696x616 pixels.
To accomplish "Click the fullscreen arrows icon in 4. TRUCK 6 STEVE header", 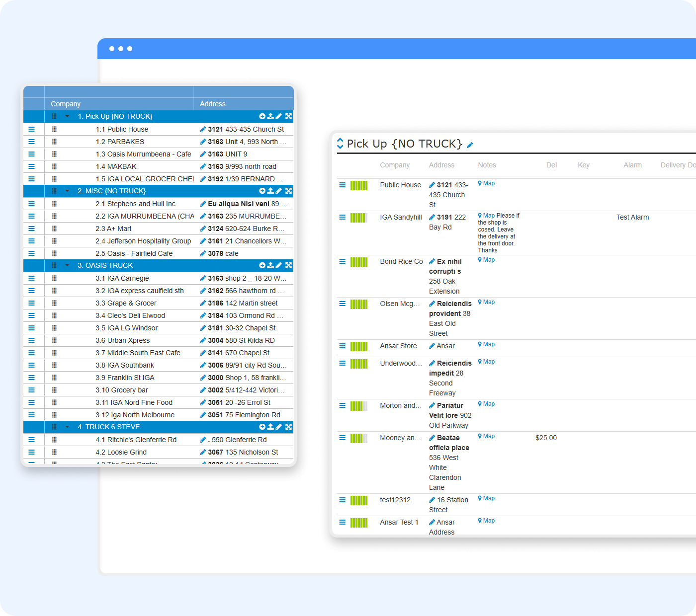I will pyautogui.click(x=288, y=427).
